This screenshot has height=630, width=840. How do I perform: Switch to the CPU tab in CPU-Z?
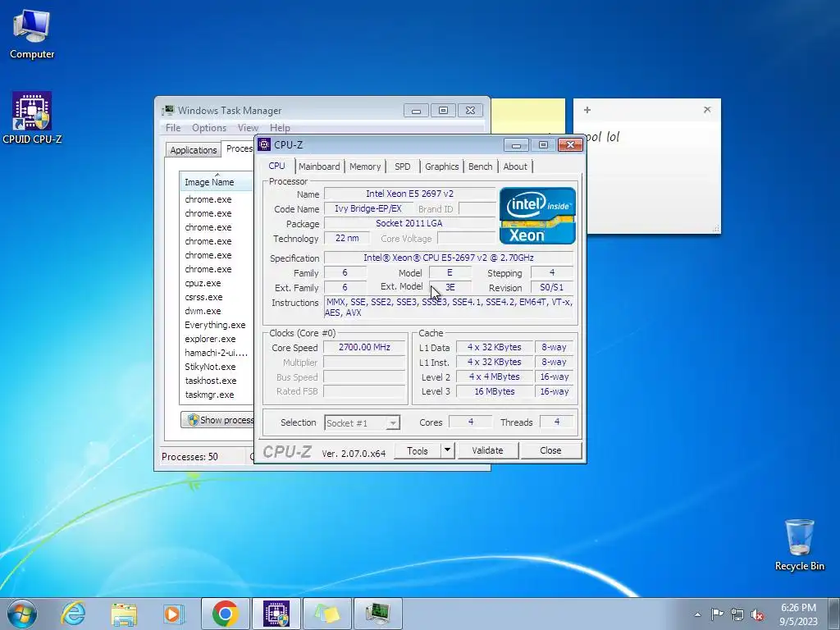[276, 166]
